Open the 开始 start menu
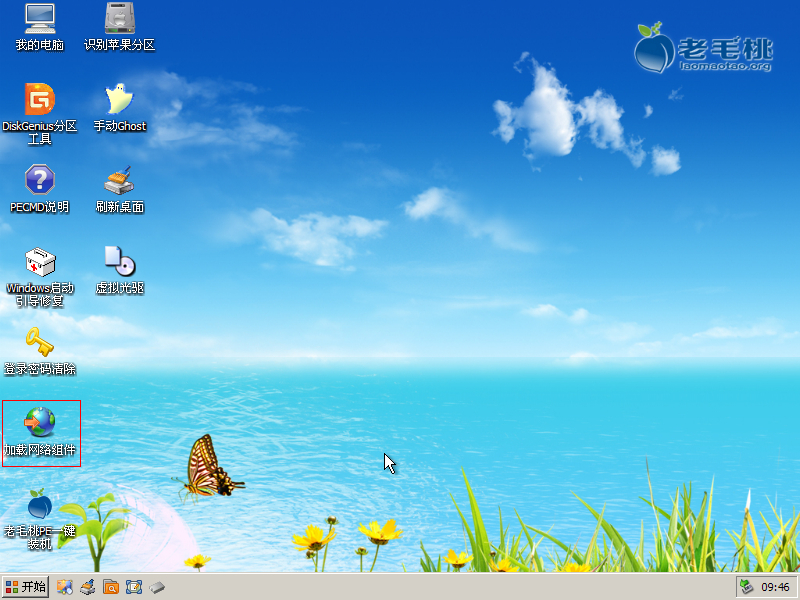The width and height of the screenshot is (800, 600). [26, 587]
